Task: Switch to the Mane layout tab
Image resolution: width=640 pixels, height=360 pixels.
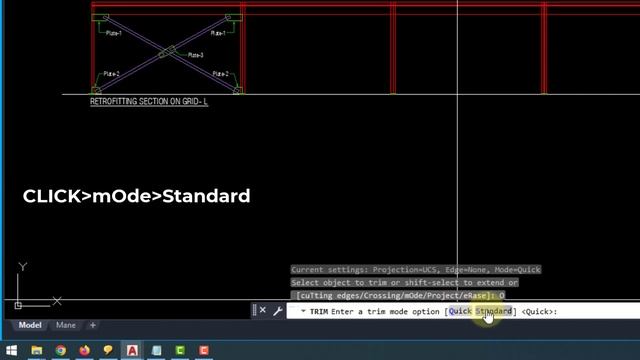Action: pyautogui.click(x=66, y=325)
